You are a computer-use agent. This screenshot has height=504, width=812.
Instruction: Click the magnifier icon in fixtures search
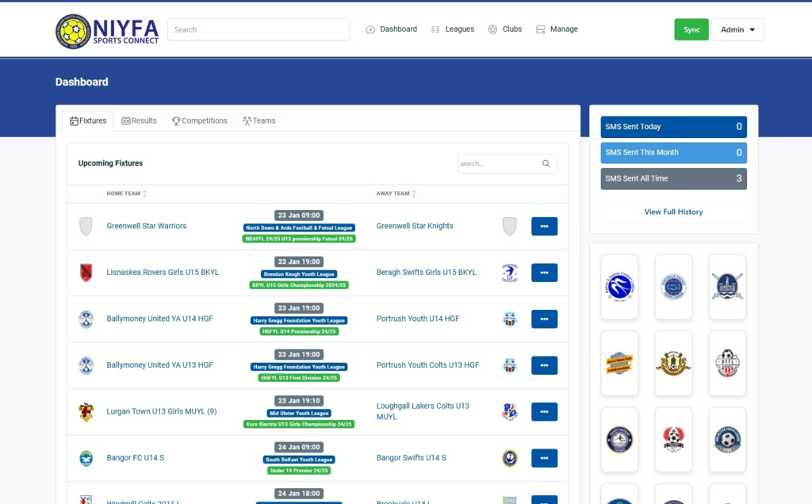click(x=546, y=163)
